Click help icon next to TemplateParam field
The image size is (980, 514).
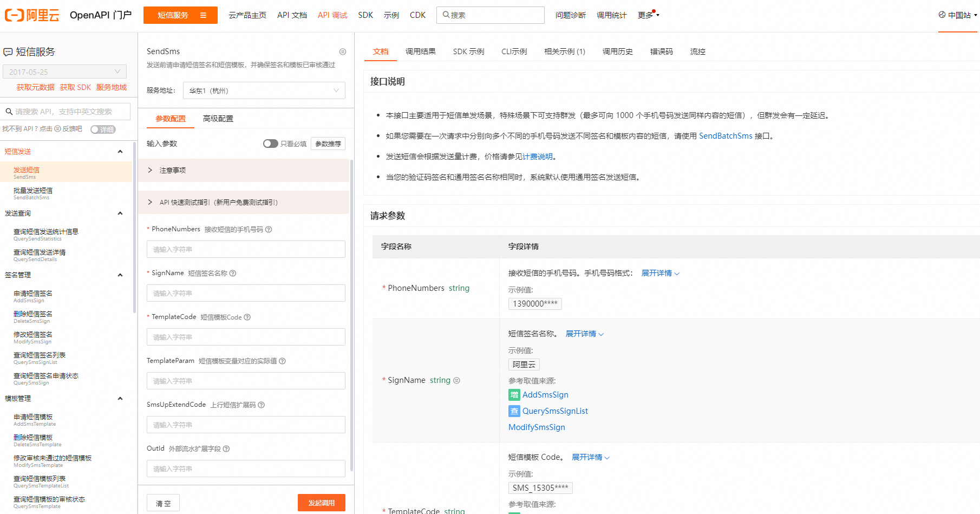point(282,361)
